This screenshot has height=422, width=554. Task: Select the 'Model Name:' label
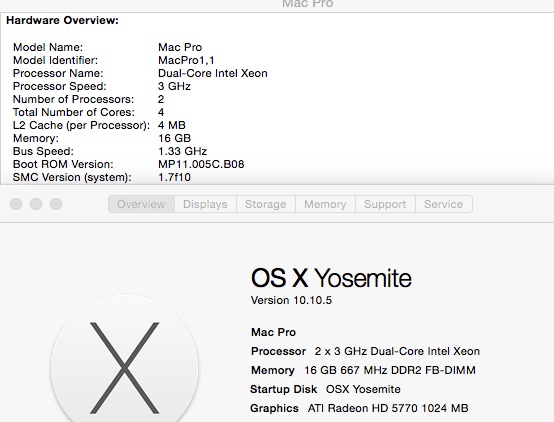tap(48, 47)
